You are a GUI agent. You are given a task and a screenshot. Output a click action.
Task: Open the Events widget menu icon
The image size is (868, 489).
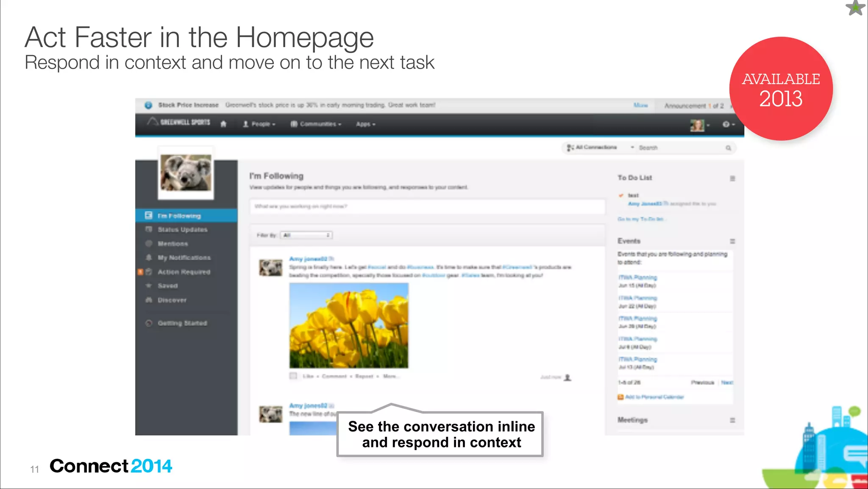tap(732, 241)
